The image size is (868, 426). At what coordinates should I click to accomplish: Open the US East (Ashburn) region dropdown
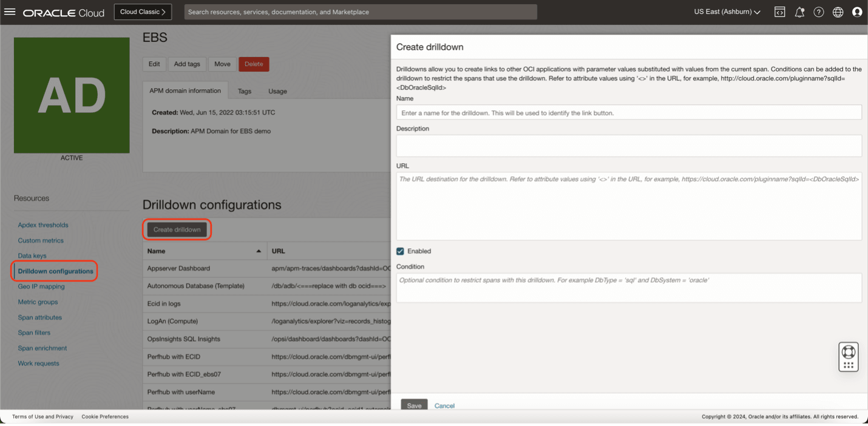tap(727, 12)
